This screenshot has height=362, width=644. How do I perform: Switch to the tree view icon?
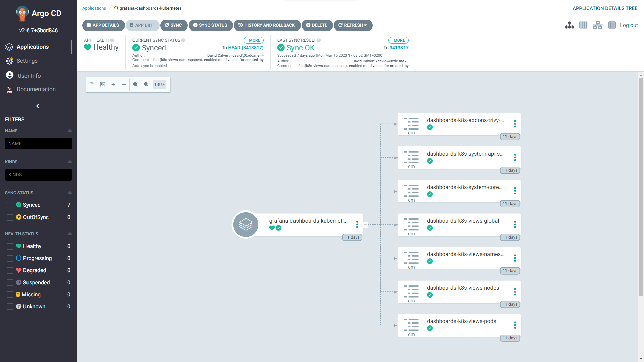point(569,25)
